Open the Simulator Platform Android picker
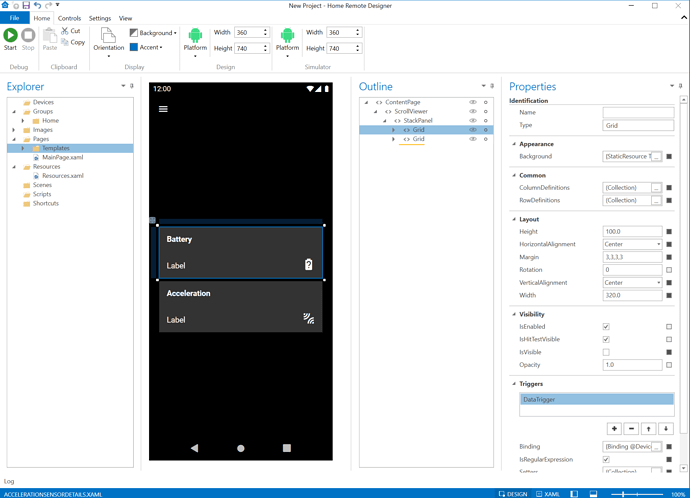This screenshot has height=498, width=690. click(287, 42)
